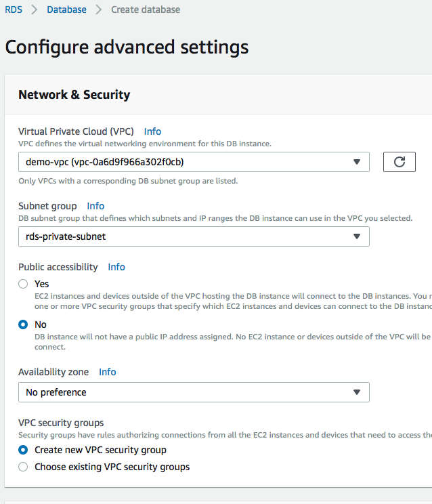This screenshot has width=432, height=504.
Task: Click the Create database breadcrumb item
Action: [146, 9]
